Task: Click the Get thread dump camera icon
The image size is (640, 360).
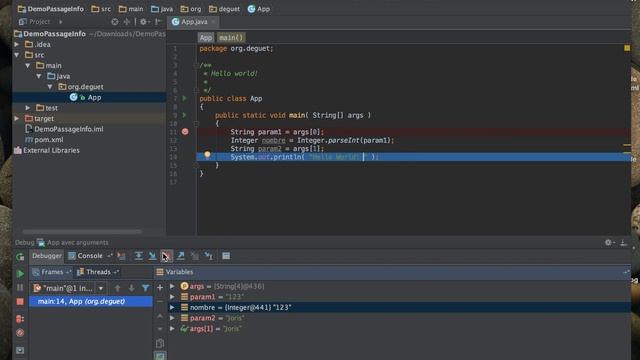Action: pyautogui.click(x=20, y=350)
